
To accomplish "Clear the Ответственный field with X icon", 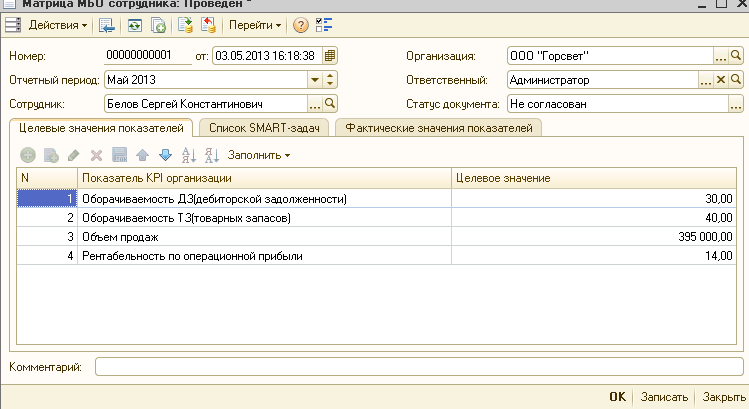I will point(721,80).
